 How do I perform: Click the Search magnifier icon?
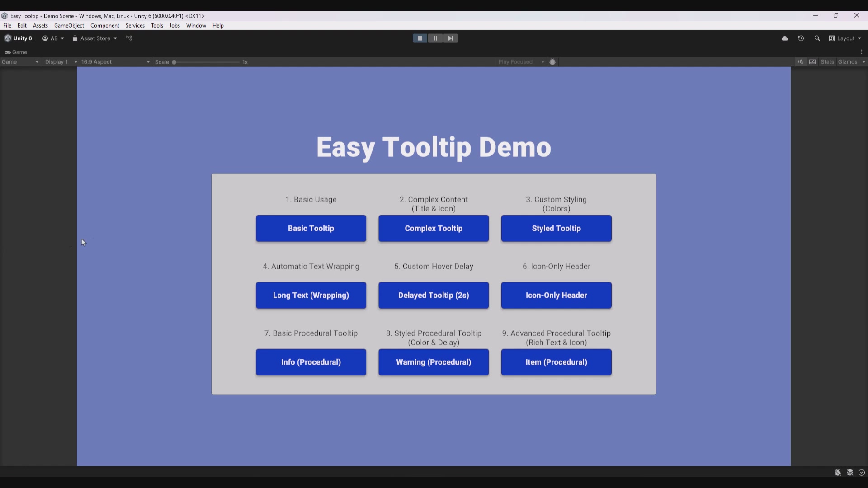(x=817, y=38)
